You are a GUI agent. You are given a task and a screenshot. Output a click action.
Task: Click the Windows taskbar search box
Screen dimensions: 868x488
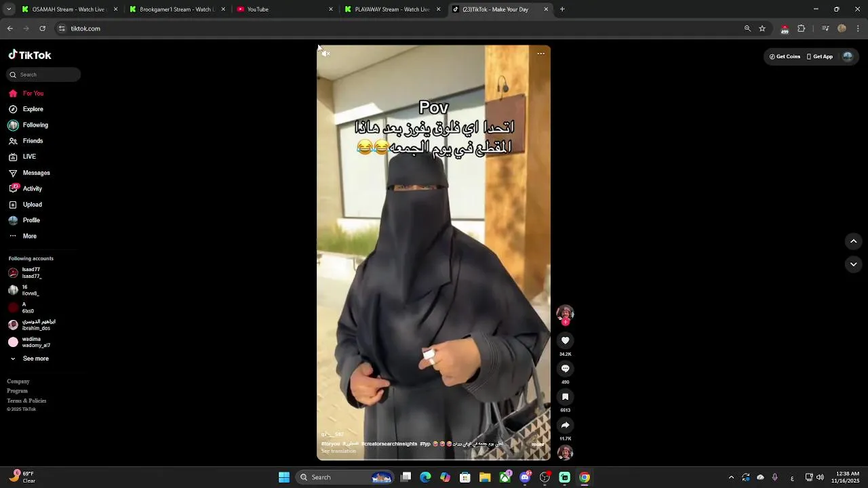[x=345, y=477]
